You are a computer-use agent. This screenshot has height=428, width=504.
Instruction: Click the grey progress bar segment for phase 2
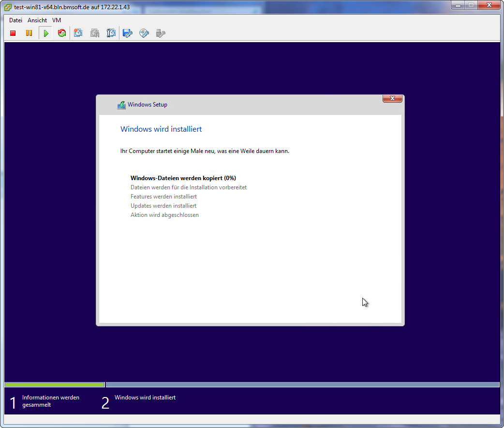coord(302,384)
